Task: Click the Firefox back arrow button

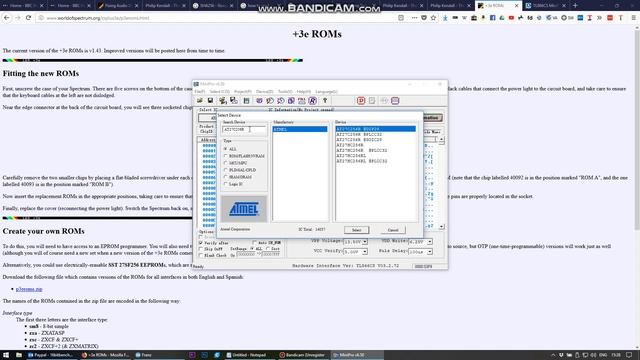Action: (7, 18)
